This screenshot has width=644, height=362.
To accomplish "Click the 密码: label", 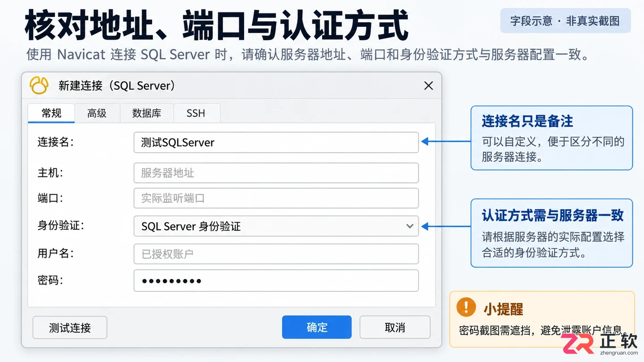I will [50, 280].
